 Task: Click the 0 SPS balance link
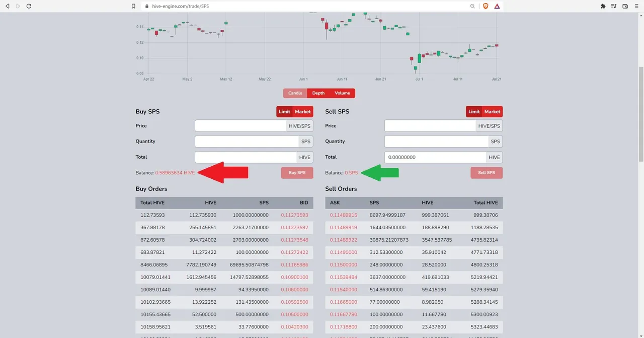pos(352,173)
